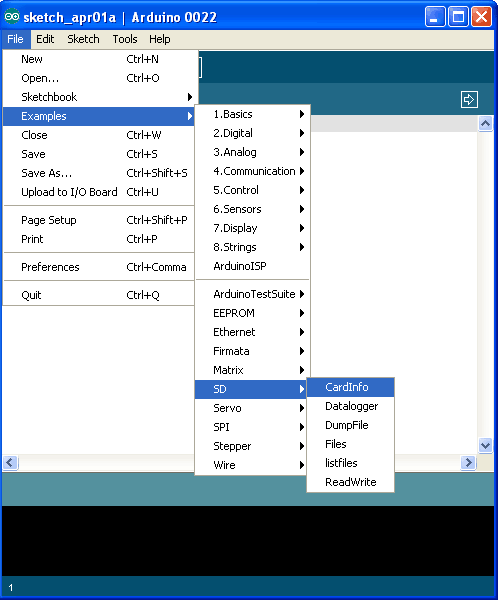Maximize the Arduino window
The height and width of the screenshot is (600, 498).
(x=458, y=17)
